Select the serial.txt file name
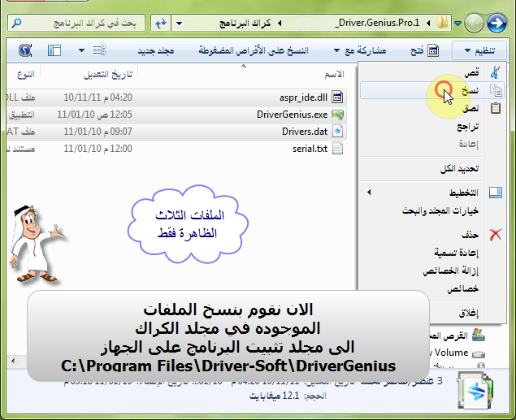The height and width of the screenshot is (420, 516). click(310, 149)
